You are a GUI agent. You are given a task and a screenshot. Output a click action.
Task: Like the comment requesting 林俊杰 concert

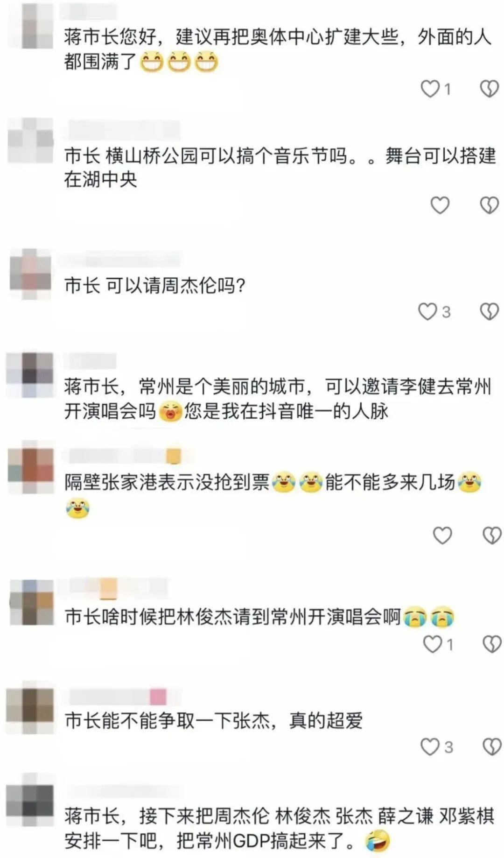click(x=432, y=645)
